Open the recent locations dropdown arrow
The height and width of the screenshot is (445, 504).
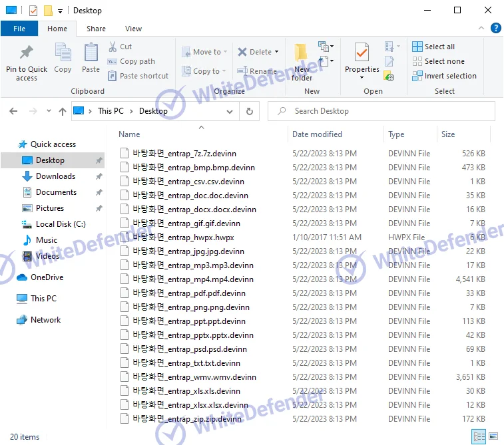(47, 111)
